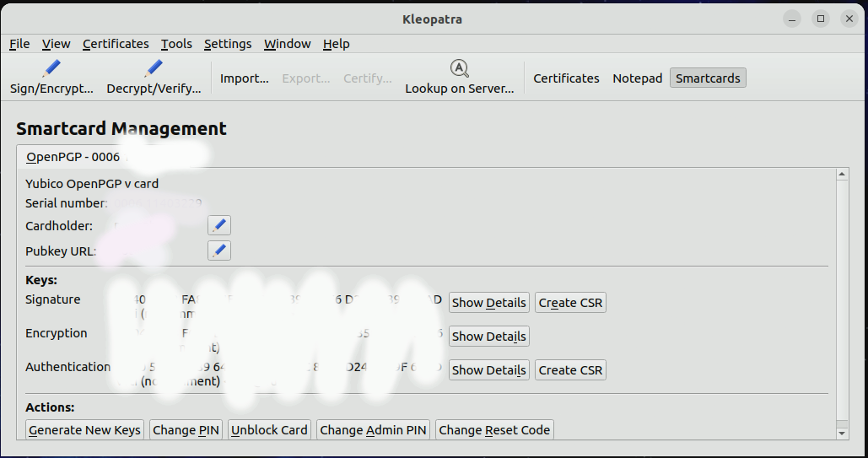Open the Certificates menu
The height and width of the screenshot is (458, 868).
(x=116, y=44)
